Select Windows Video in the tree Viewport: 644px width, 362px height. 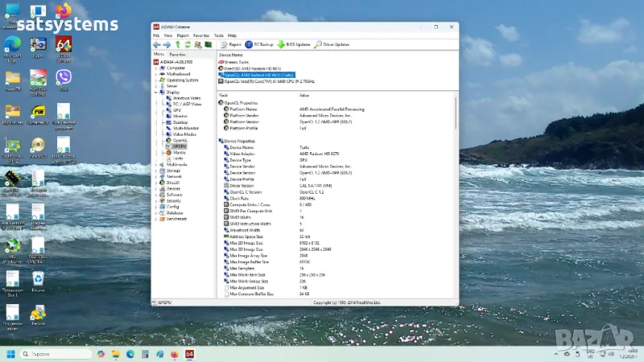[x=187, y=98]
